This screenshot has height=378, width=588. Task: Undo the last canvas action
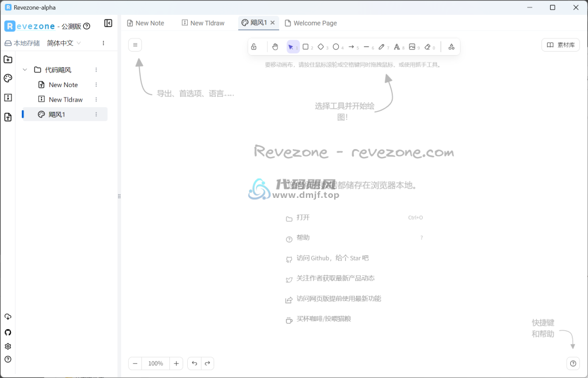click(194, 364)
